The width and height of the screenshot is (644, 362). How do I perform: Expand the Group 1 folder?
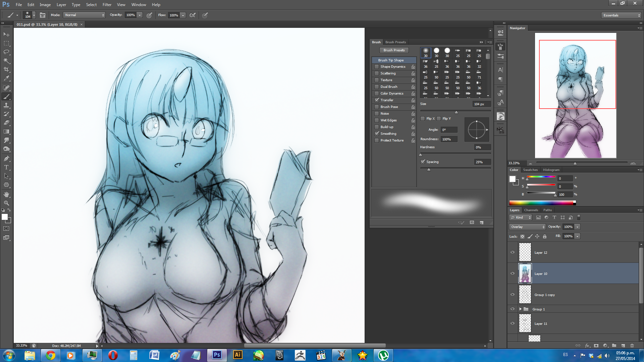coord(521,309)
